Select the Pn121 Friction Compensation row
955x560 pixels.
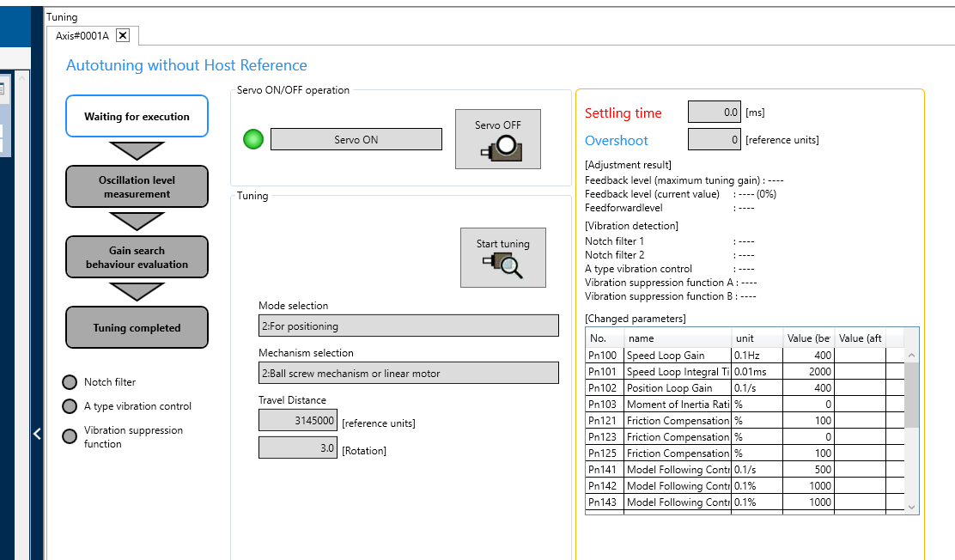(745, 421)
